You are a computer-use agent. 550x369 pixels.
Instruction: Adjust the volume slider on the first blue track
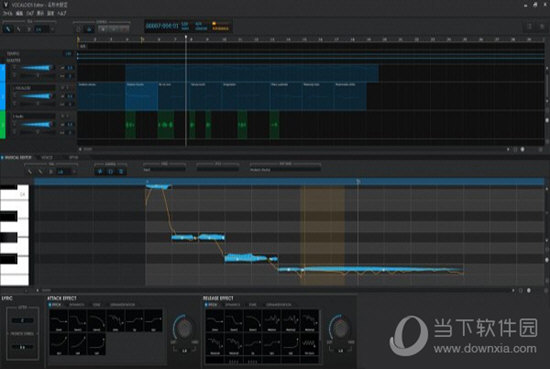click(37, 67)
